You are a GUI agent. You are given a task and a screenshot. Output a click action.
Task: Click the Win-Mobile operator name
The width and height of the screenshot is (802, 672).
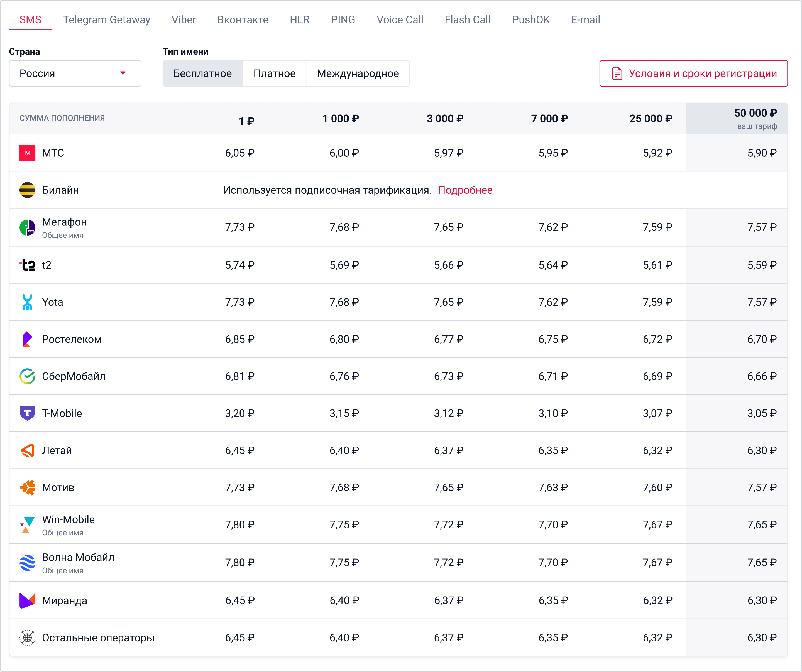coord(68,519)
